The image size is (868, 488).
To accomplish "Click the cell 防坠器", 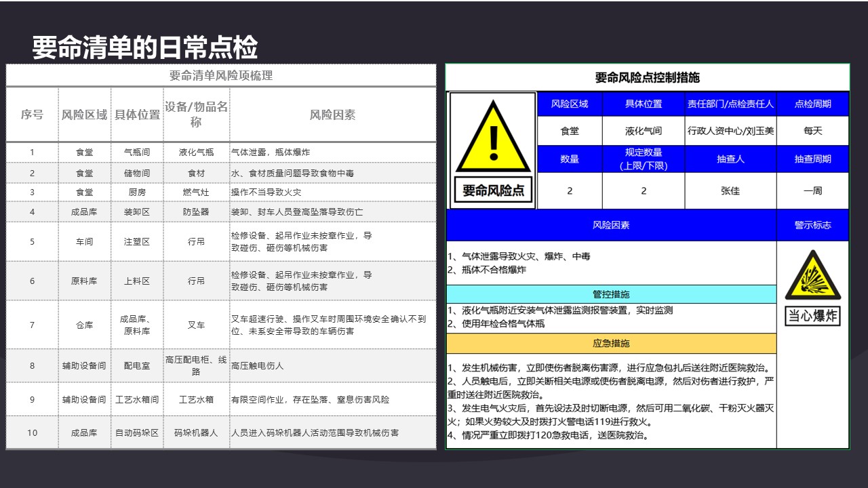I will [196, 212].
